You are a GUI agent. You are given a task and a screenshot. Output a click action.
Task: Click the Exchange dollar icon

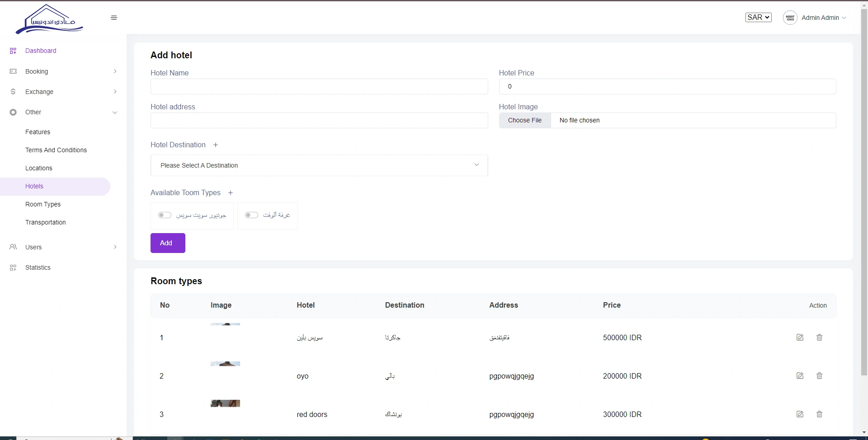13,92
